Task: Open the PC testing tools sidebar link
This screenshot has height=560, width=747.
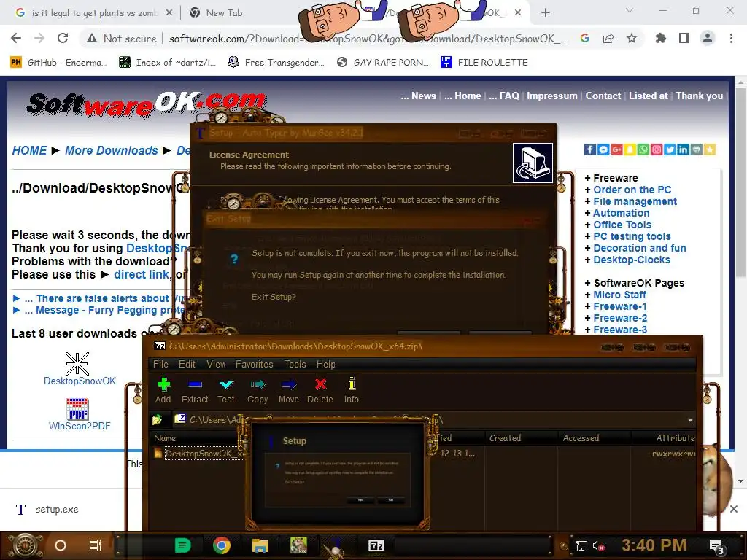Action: point(632,236)
